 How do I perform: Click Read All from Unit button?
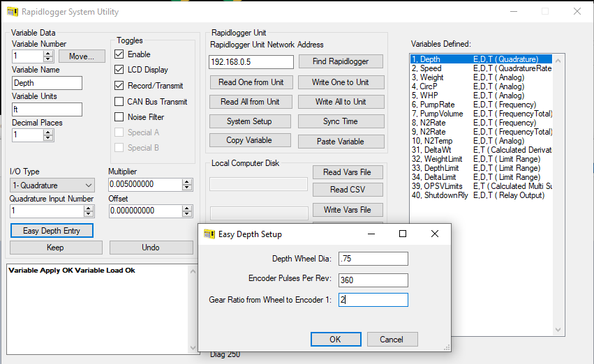point(251,102)
